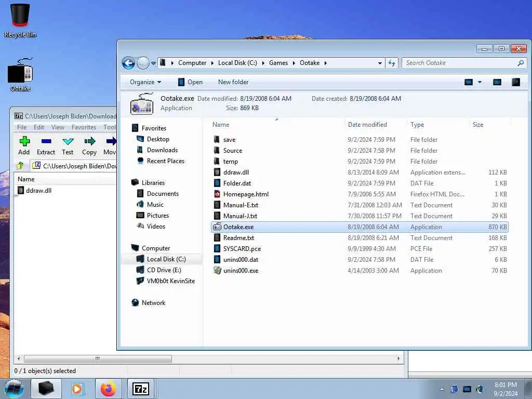Viewport: 532px width, 399px height.
Task: Open recent pages dropdown arrow
Action: point(153,63)
